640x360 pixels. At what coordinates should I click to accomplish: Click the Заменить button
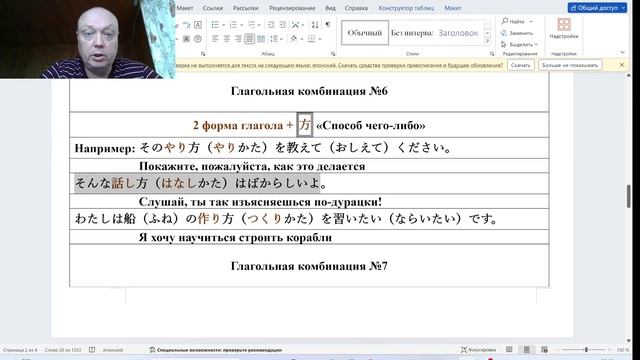517,33
